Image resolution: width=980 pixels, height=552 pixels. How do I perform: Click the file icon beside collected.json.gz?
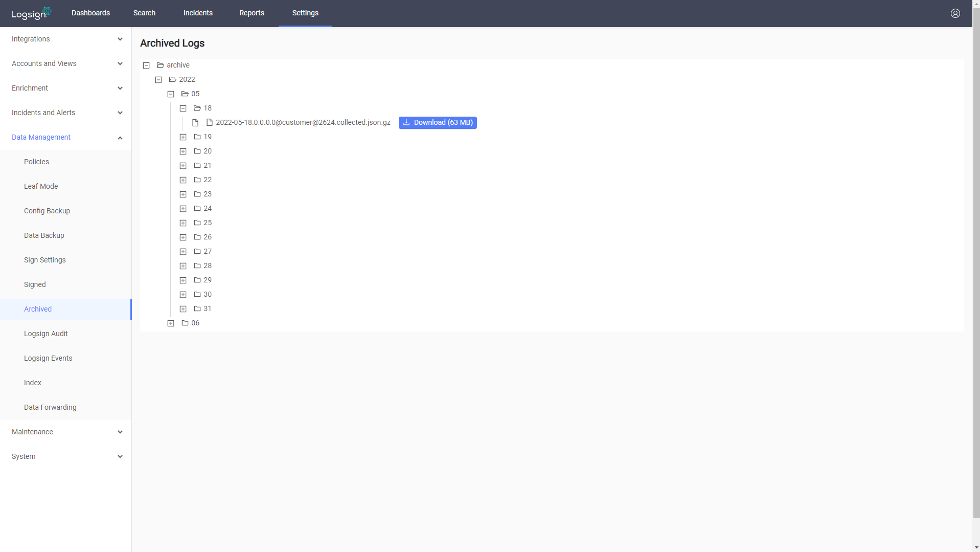click(210, 122)
